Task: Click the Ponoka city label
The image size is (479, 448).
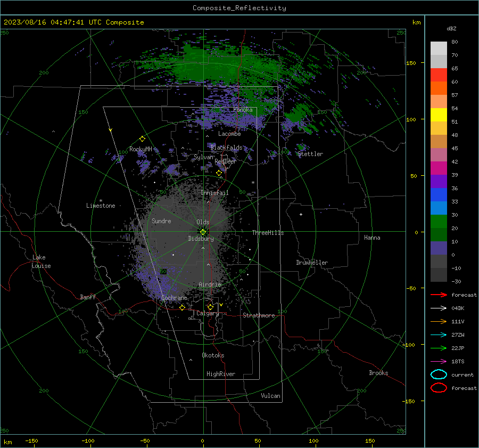Action: point(243,110)
